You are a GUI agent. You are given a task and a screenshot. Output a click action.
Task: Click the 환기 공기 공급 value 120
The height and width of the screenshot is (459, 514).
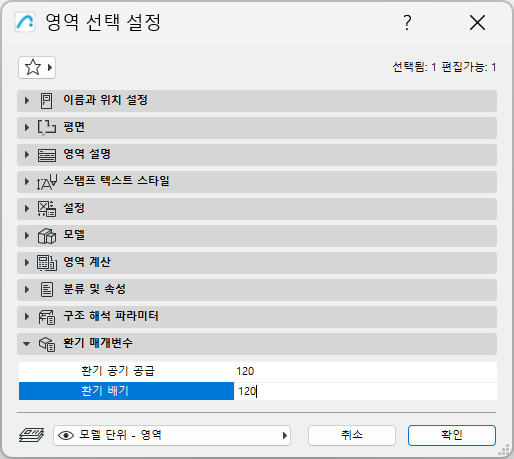point(245,371)
